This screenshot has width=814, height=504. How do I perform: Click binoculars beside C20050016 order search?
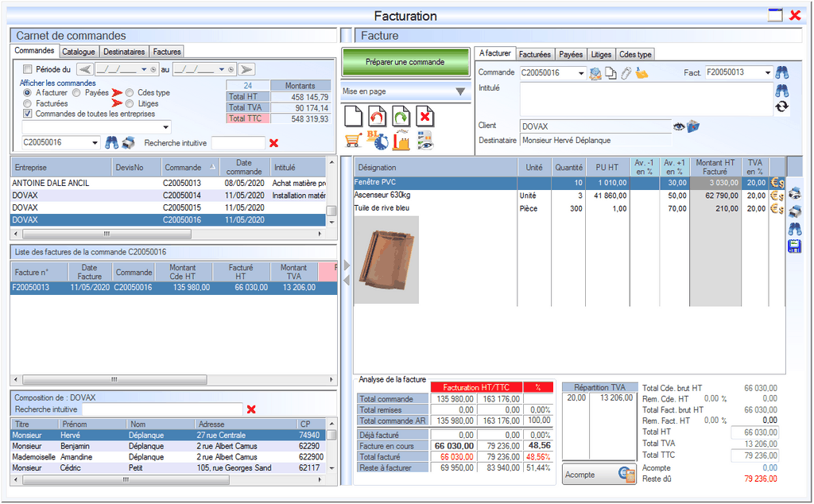[111, 143]
